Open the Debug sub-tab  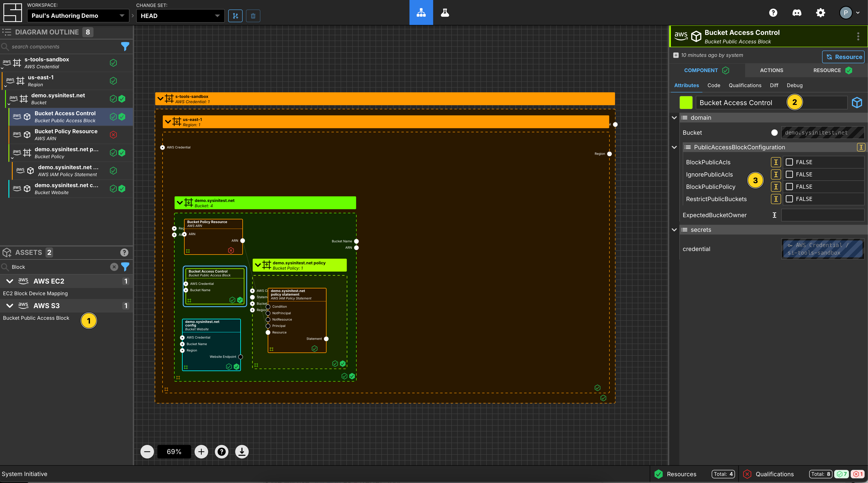click(795, 86)
